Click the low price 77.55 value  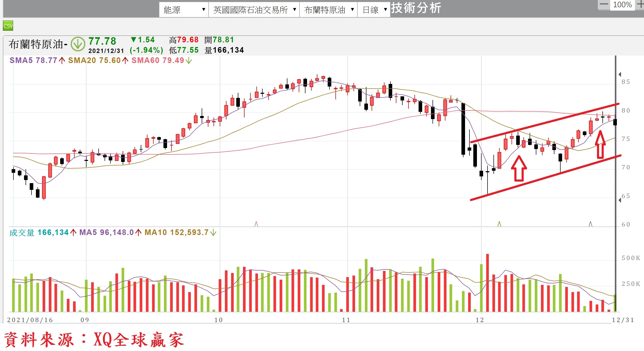[x=188, y=50]
